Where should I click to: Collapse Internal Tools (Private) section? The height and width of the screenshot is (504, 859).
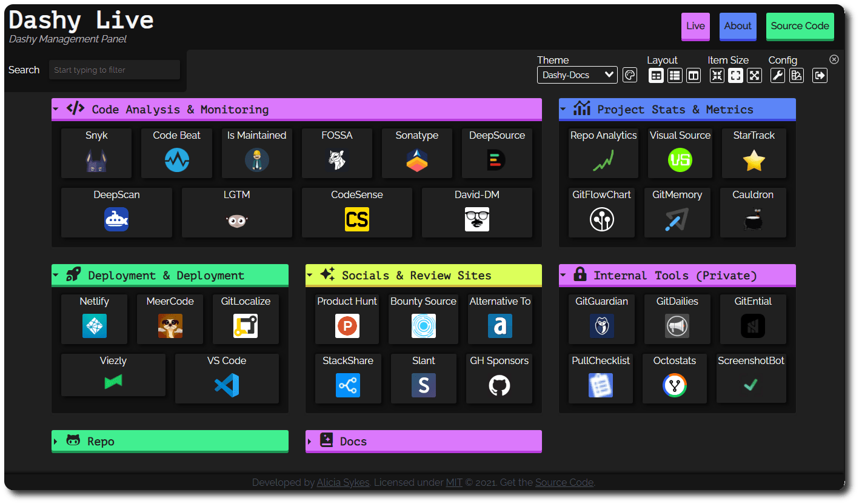pyautogui.click(x=677, y=276)
